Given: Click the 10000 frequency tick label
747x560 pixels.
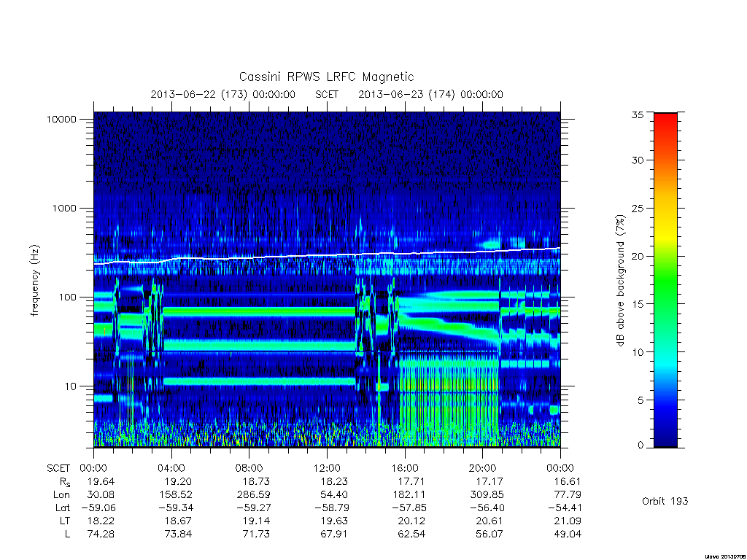Looking at the screenshot, I should tap(61, 119).
